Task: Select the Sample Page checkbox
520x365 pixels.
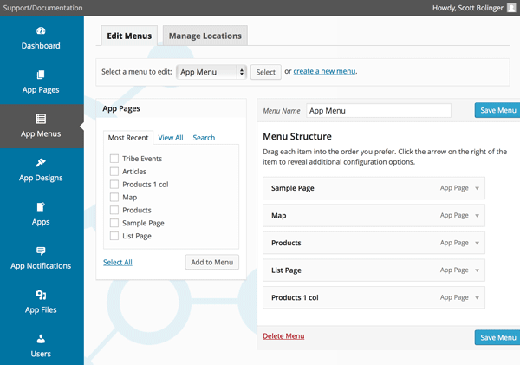Action: tap(114, 223)
